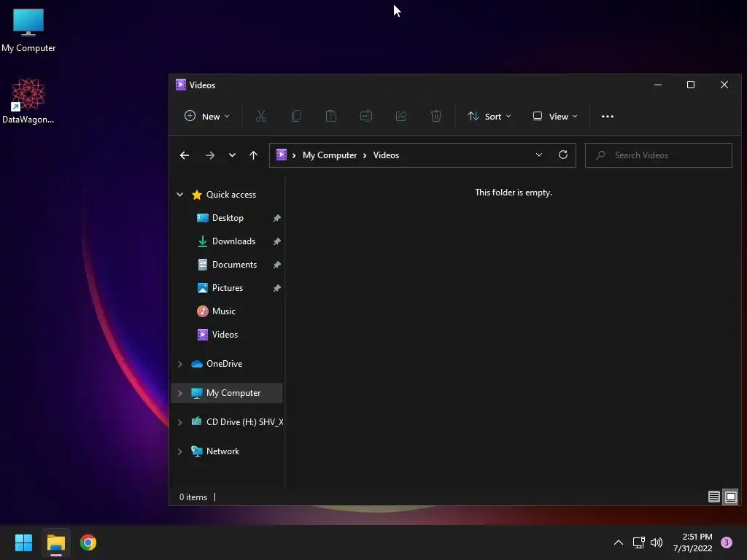This screenshot has height=560, width=747.
Task: Click the Delete trash can icon
Action: (436, 116)
